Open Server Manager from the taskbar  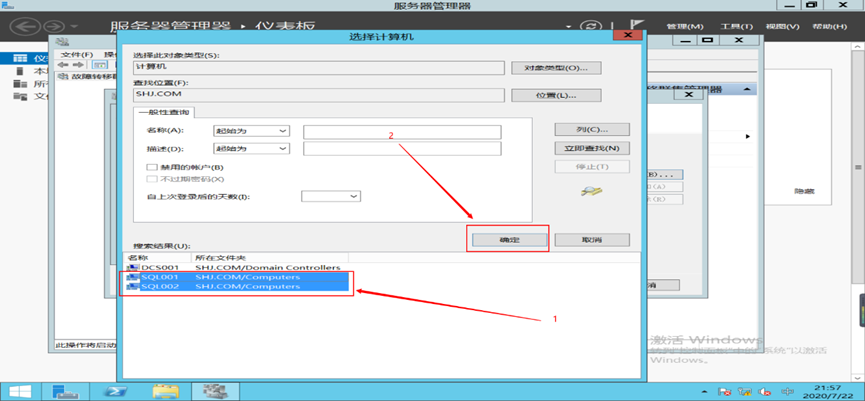point(66,391)
